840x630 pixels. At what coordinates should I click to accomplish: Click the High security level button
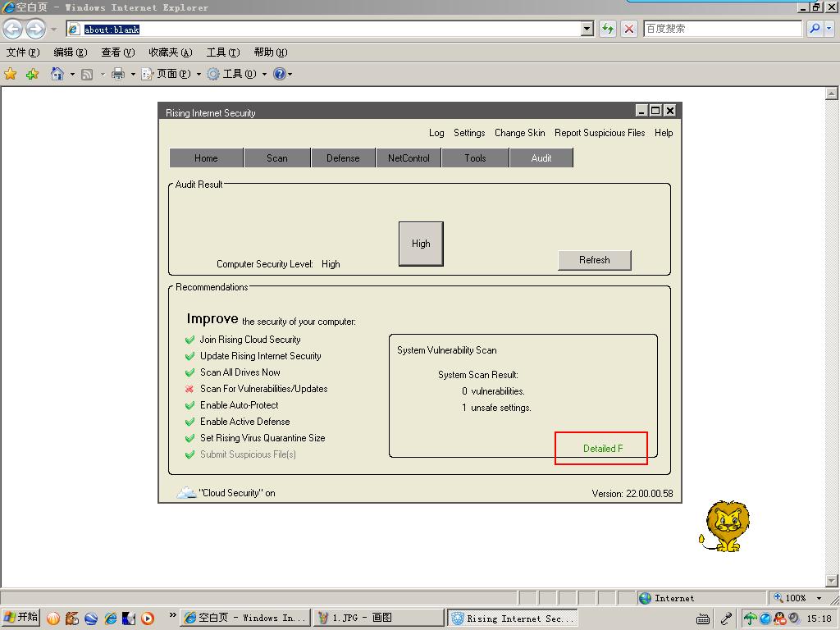point(421,243)
